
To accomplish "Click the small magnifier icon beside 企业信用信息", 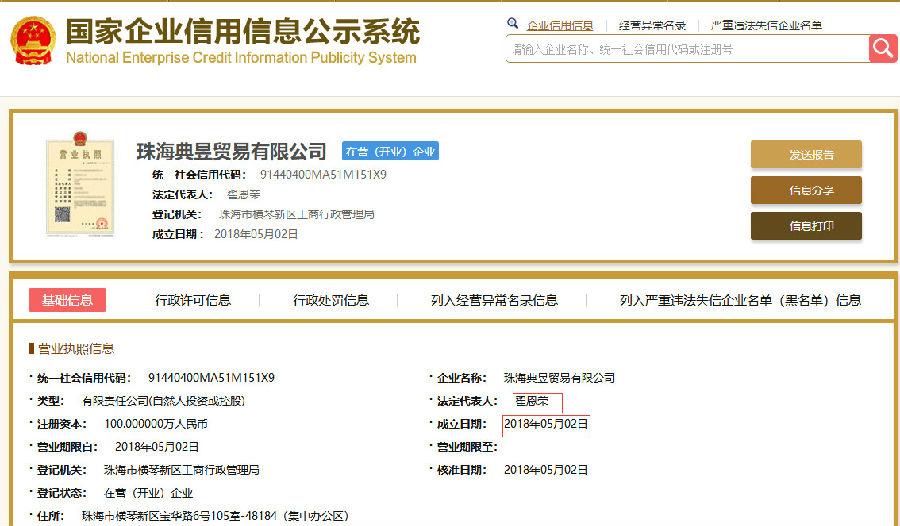I will click(513, 24).
